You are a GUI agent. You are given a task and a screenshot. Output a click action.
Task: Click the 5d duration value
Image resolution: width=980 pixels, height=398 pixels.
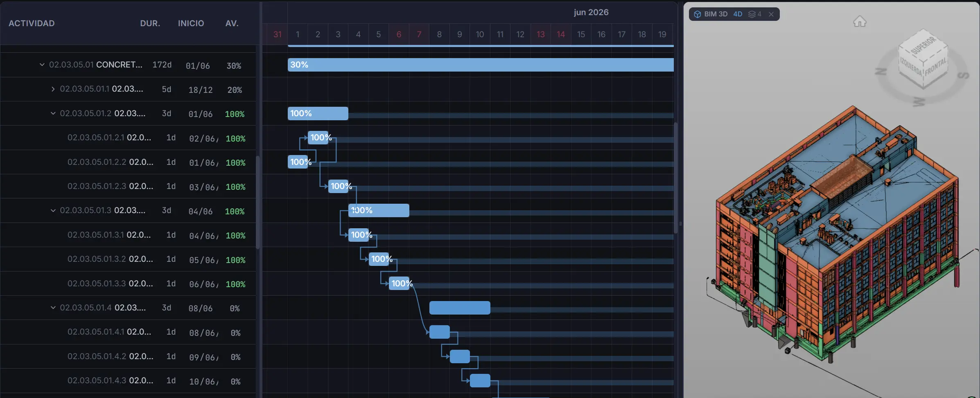coord(167,89)
